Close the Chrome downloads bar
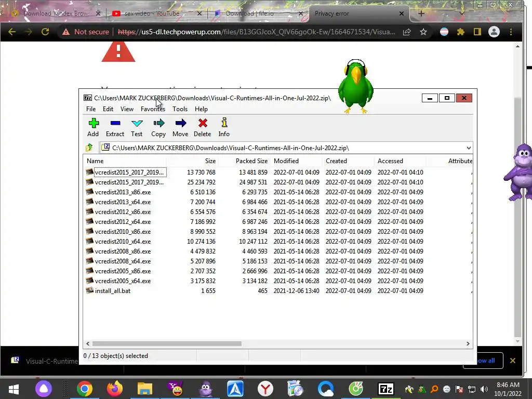 click(513, 361)
